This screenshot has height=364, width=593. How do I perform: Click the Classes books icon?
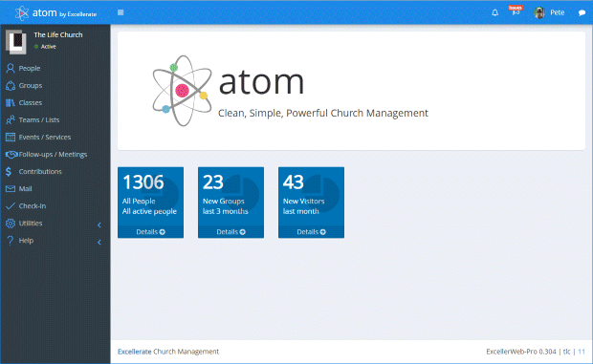click(x=11, y=103)
